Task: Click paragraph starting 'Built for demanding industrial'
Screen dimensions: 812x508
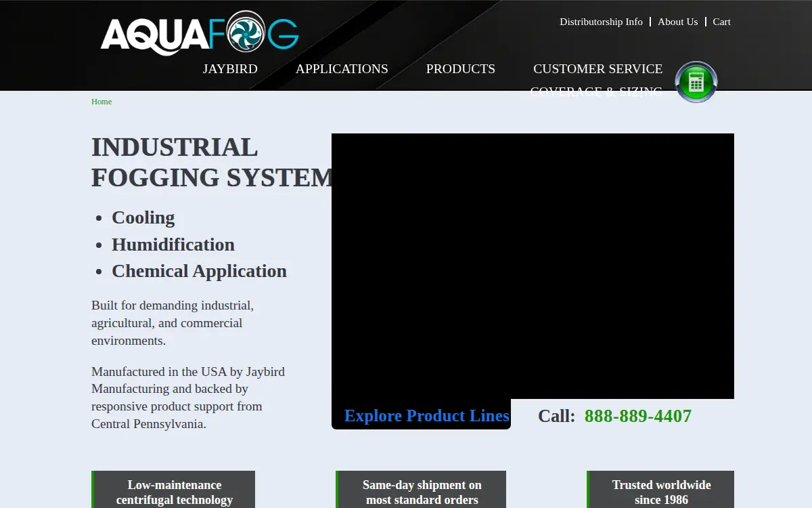Action: pos(173,323)
